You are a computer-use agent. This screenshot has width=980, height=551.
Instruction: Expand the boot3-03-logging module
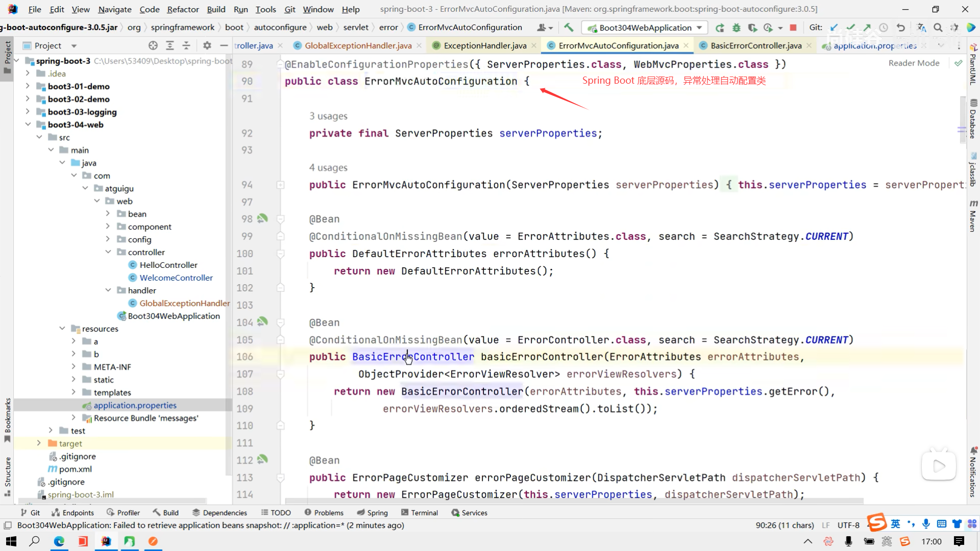[x=28, y=112]
